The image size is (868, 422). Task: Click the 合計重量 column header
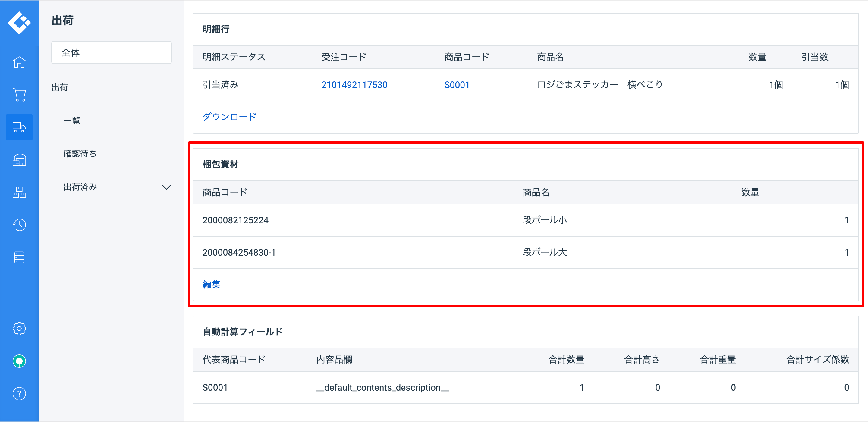pyautogui.click(x=718, y=359)
